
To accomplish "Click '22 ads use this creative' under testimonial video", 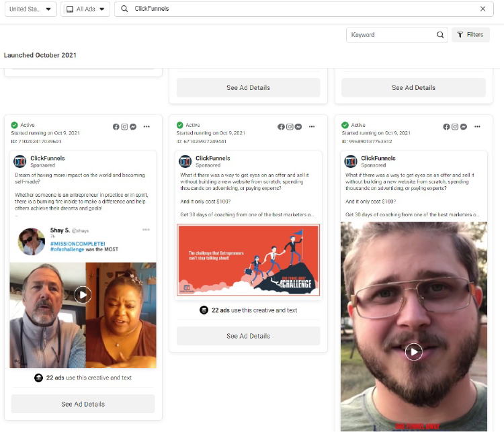I will click(x=89, y=378).
